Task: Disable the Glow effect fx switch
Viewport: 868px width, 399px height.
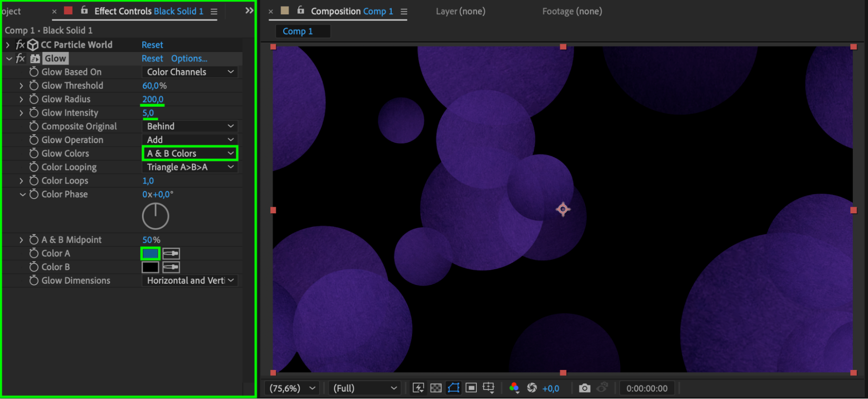Action: click(20, 59)
